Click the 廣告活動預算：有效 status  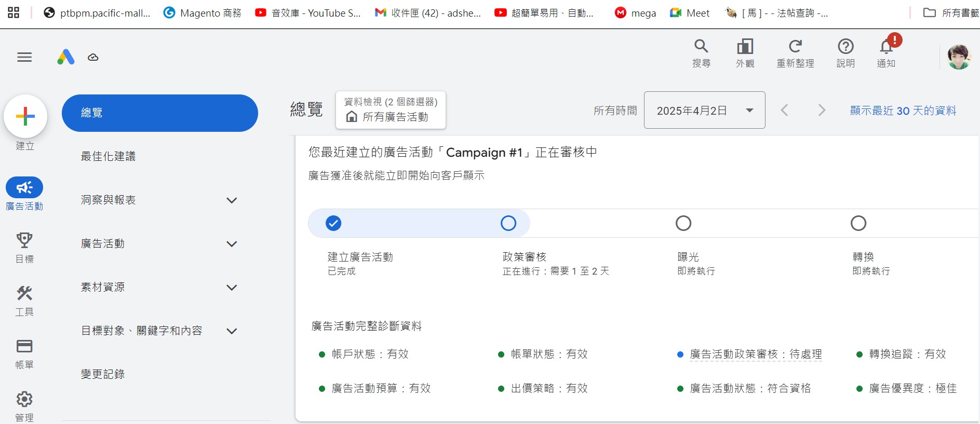point(381,388)
